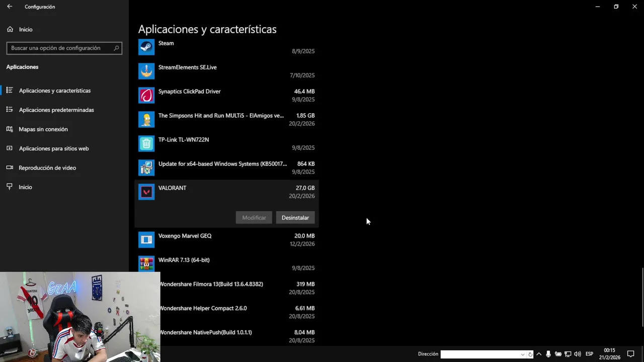The height and width of the screenshot is (362, 644).
Task: Click the back arrow in Configuración
Action: [x=10, y=7]
